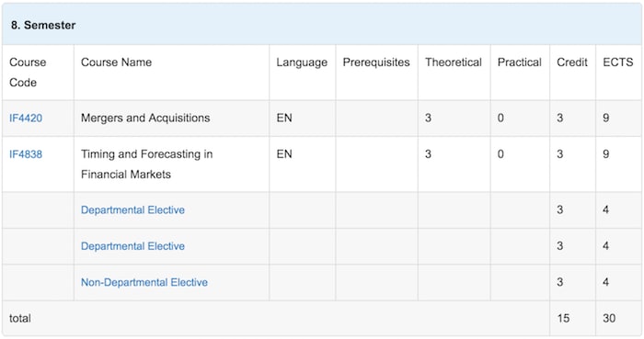
Task: Click the total ECTS value 30
Action: (x=609, y=319)
